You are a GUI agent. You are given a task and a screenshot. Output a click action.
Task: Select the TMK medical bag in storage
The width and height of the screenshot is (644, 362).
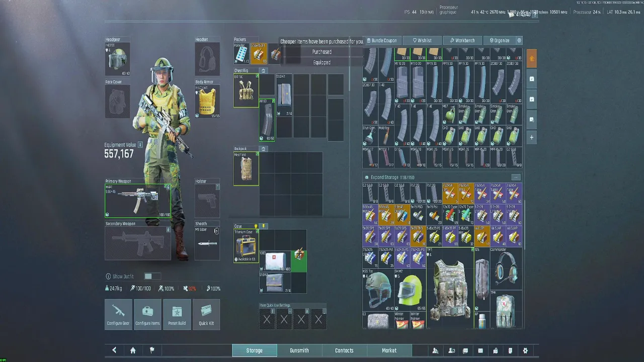coord(505,309)
